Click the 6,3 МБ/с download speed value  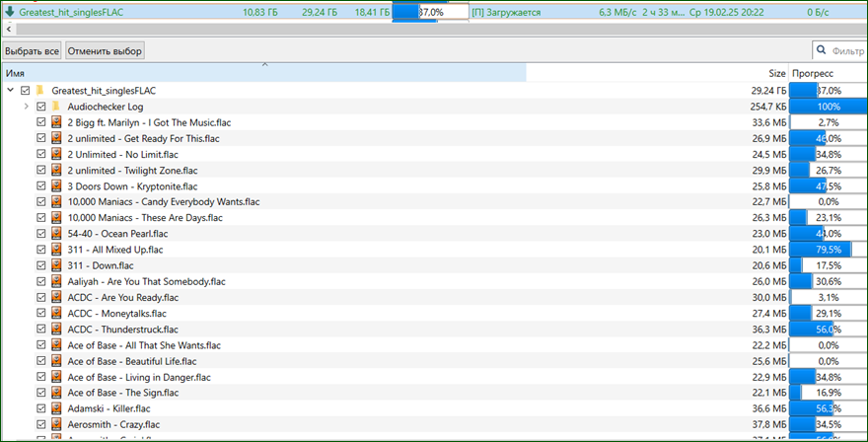point(617,12)
